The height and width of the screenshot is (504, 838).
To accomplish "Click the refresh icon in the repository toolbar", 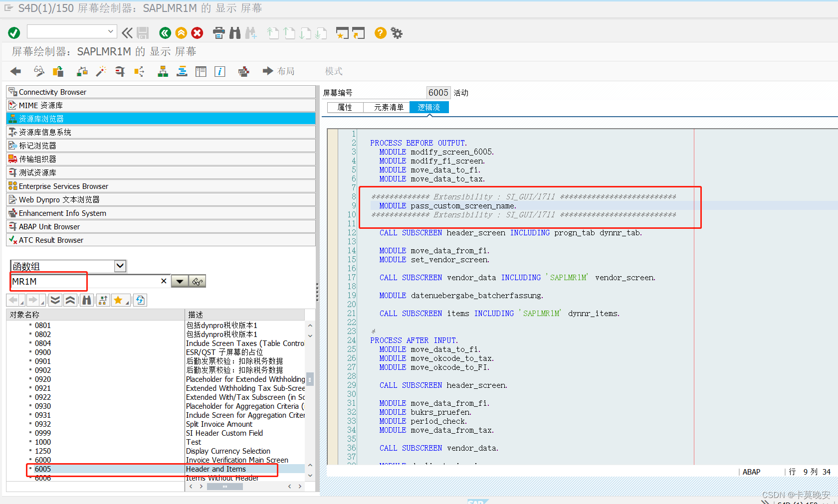I will [139, 300].
